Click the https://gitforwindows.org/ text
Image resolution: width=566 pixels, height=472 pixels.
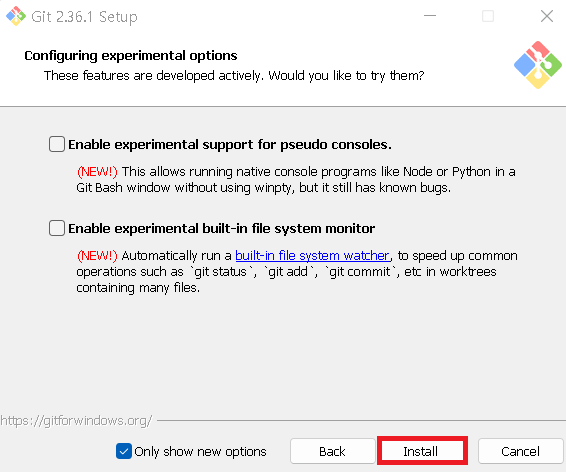(x=76, y=421)
